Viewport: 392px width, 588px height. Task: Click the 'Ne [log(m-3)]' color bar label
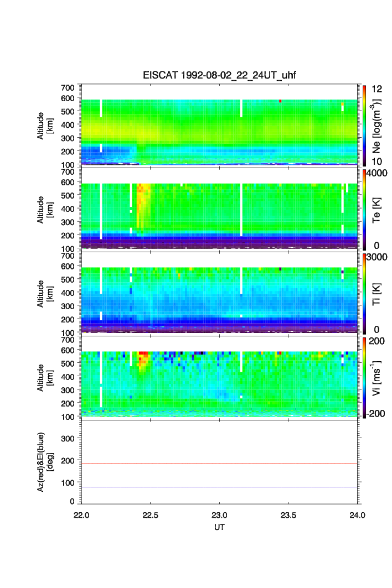pyautogui.click(x=376, y=126)
